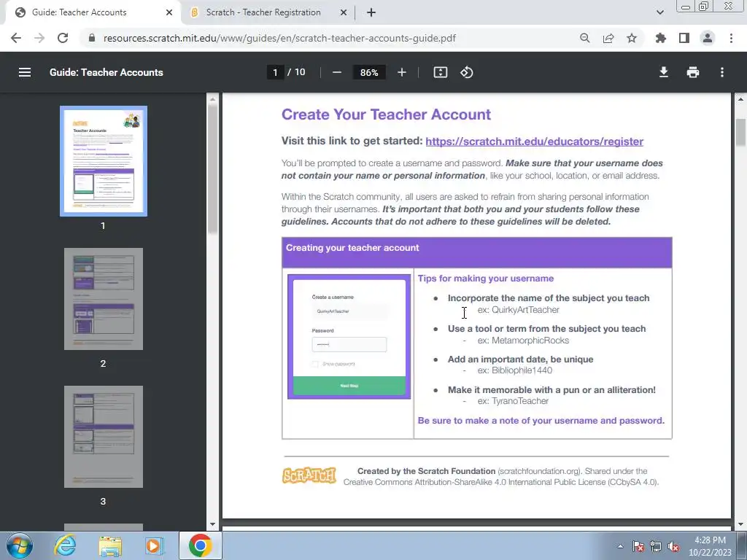This screenshot has width=747, height=560.
Task: Bookmark this page with the star
Action: 631,38
